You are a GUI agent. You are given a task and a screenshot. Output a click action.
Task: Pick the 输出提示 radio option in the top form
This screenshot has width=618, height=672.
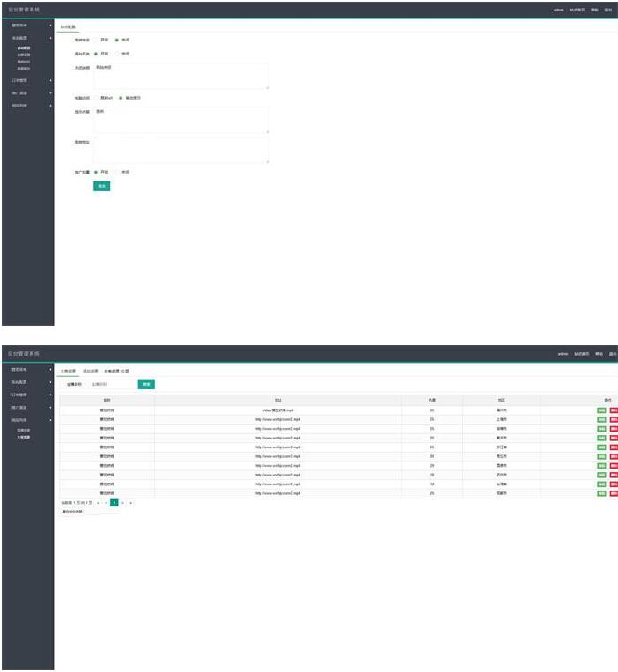pyautogui.click(x=121, y=98)
